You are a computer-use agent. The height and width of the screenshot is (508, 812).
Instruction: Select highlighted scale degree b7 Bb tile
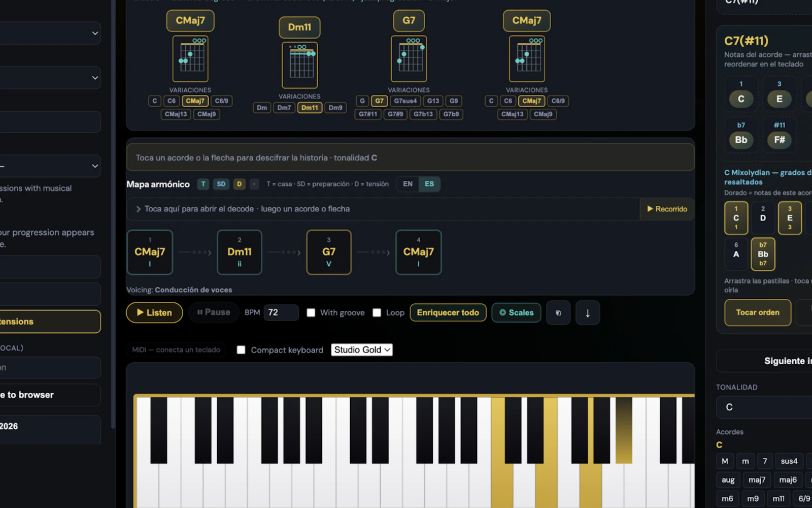tap(763, 254)
